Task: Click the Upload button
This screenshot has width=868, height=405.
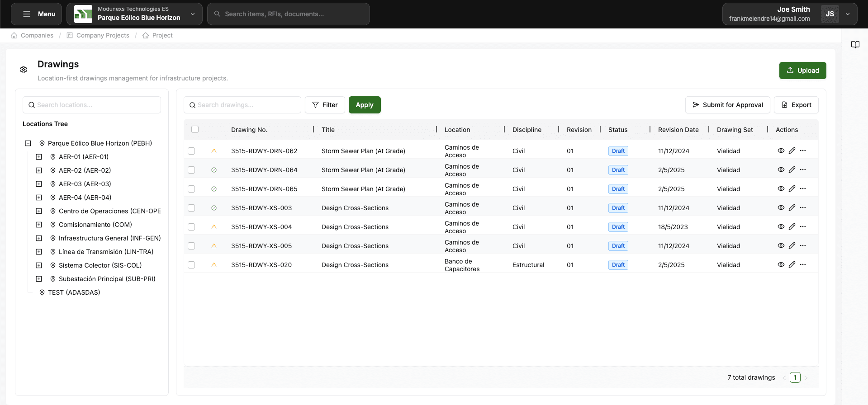Action: [x=802, y=71]
